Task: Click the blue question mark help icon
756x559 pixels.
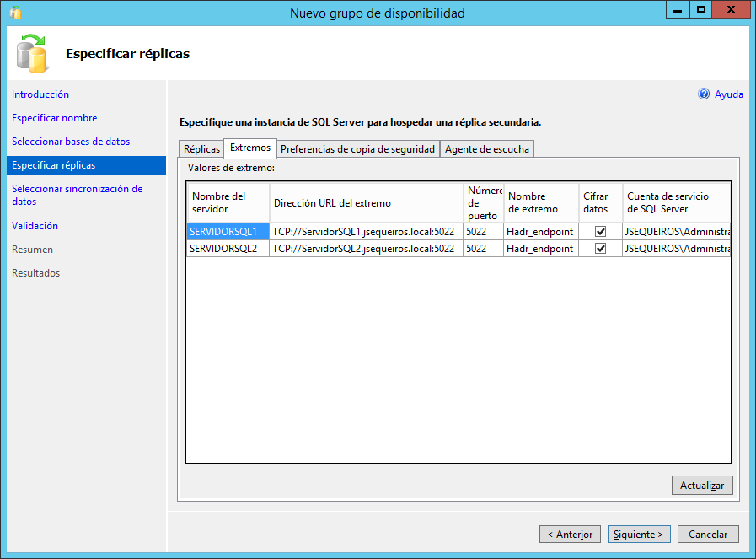Action: click(x=704, y=94)
